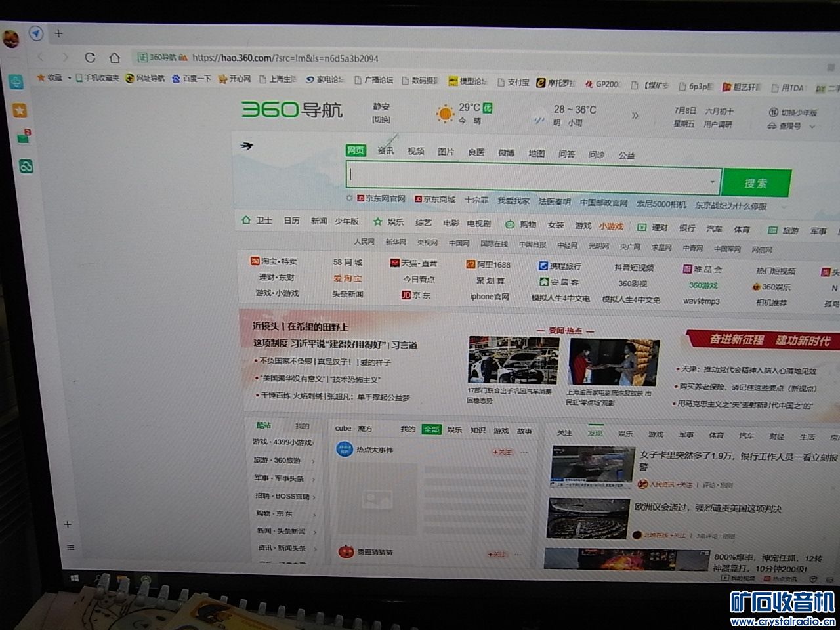Open the green clover sidebar icon
This screenshot has width=840, height=630.
click(x=26, y=167)
